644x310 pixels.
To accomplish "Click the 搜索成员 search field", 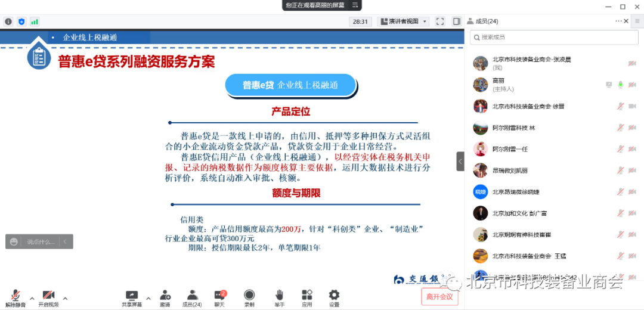I will pos(554,37).
